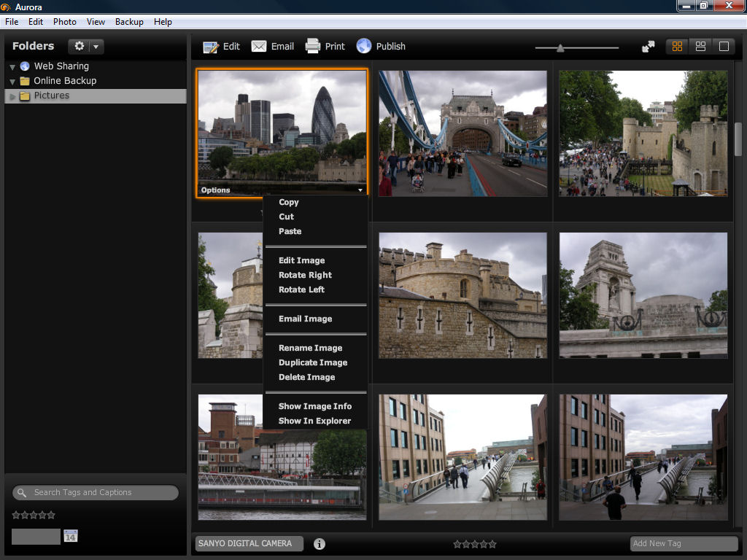Open the calendar date picker icon
This screenshot has height=560, width=747.
click(71, 536)
